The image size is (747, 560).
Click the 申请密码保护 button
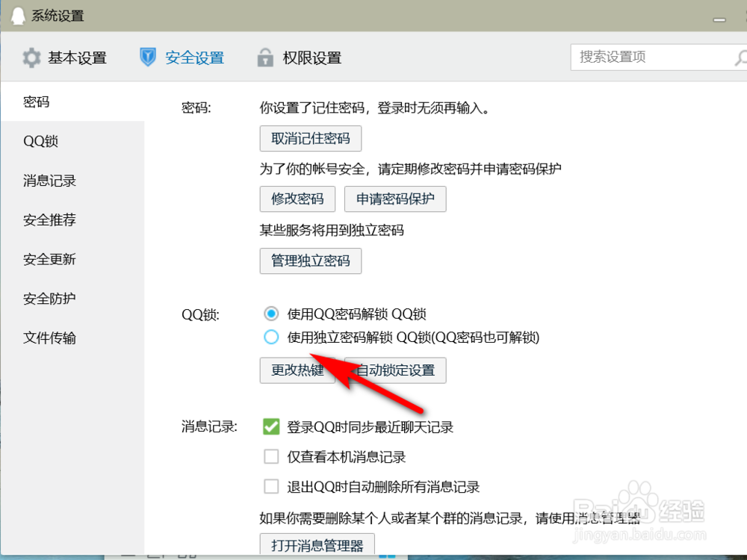click(395, 199)
